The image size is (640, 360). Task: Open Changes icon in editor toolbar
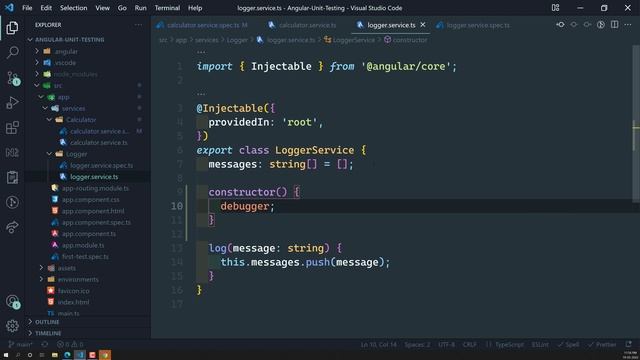tap(560, 25)
